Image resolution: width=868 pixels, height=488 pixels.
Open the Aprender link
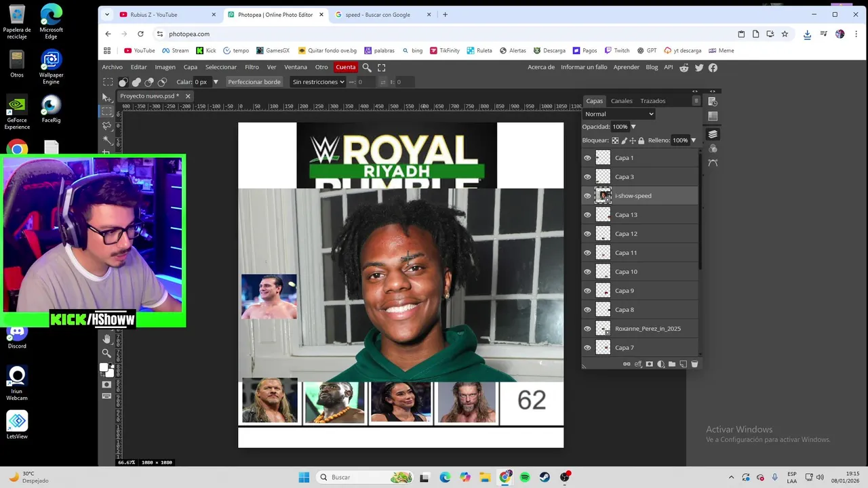click(x=626, y=67)
